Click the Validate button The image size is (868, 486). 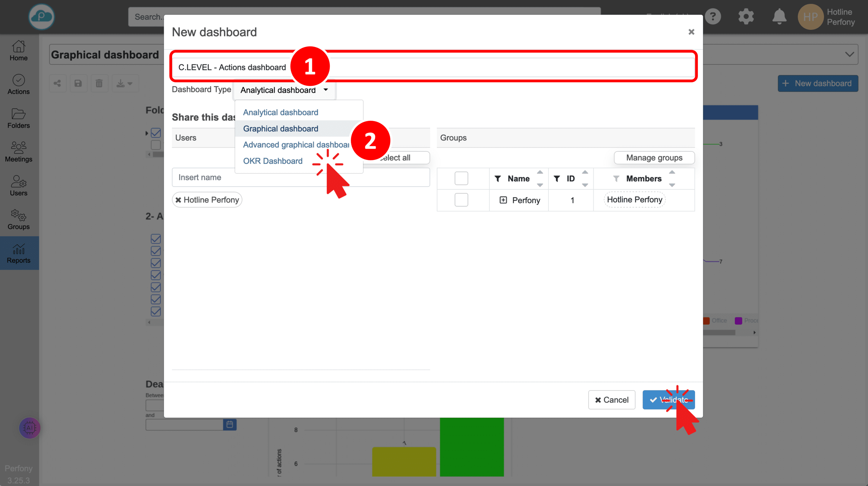pos(668,400)
